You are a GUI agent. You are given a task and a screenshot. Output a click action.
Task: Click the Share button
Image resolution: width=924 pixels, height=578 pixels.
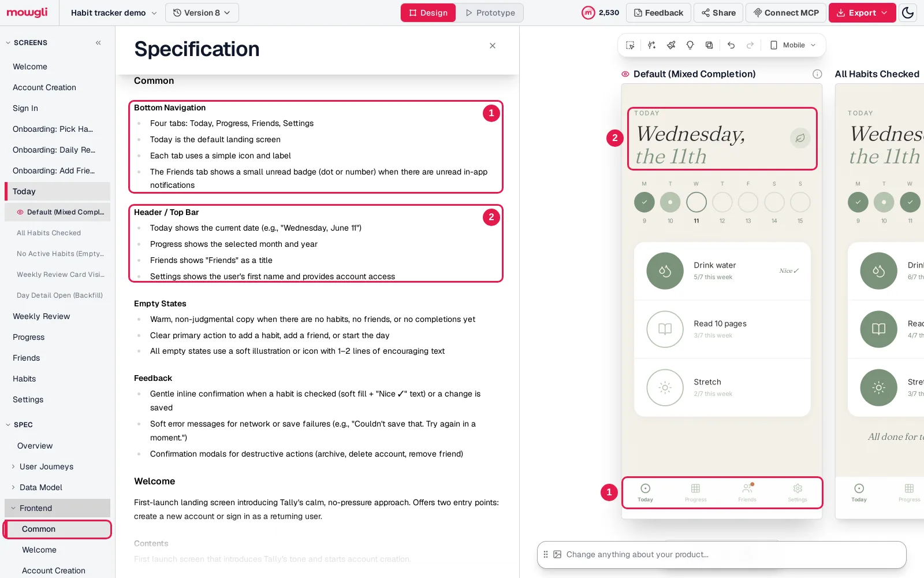point(719,13)
